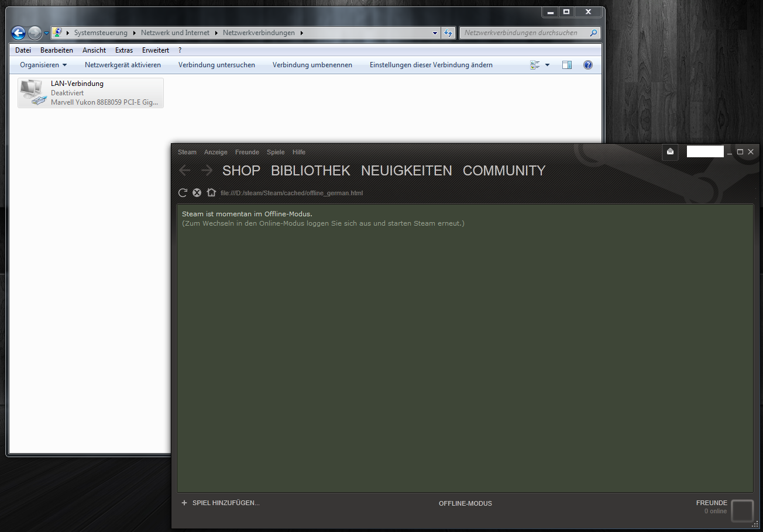Click the search magnifier icon in Explorer
The width and height of the screenshot is (763, 532).
[x=594, y=33]
